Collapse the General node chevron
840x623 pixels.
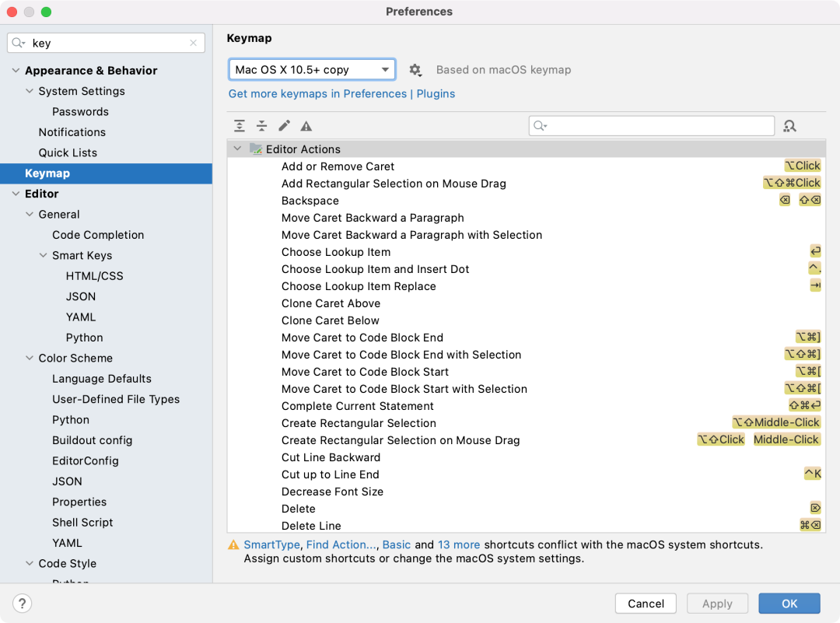30,214
